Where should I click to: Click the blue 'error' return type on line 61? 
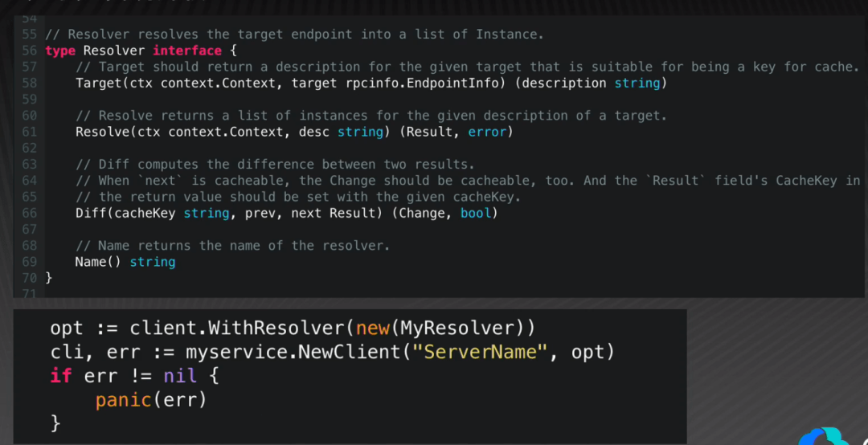click(487, 132)
